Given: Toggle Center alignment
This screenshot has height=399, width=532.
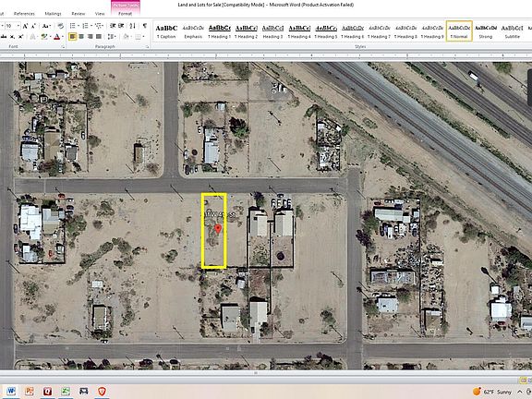Looking at the screenshot, I should click(81, 36).
